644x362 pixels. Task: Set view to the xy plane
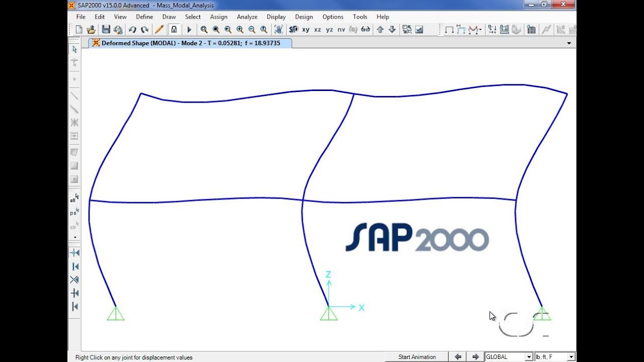(x=306, y=30)
